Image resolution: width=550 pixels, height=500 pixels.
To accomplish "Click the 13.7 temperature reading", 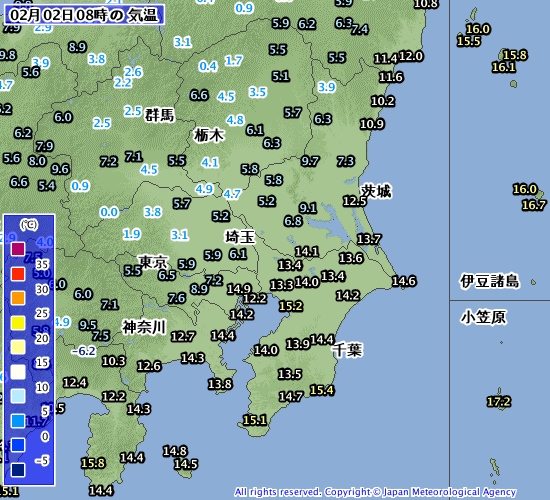I will [369, 239].
